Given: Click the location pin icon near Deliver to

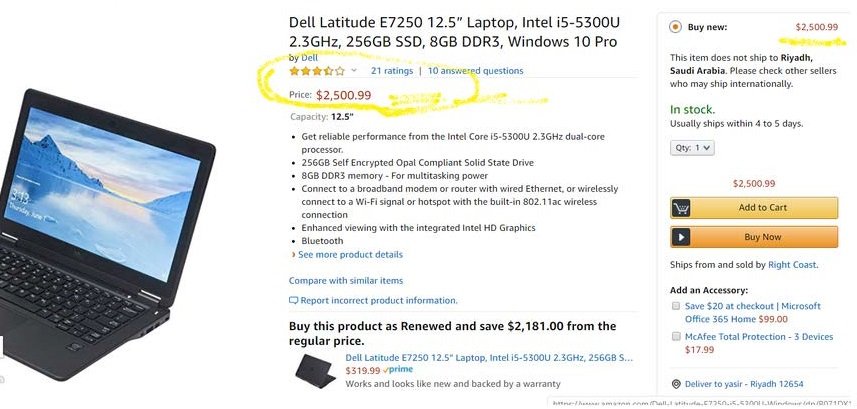Looking at the screenshot, I should coord(677,384).
